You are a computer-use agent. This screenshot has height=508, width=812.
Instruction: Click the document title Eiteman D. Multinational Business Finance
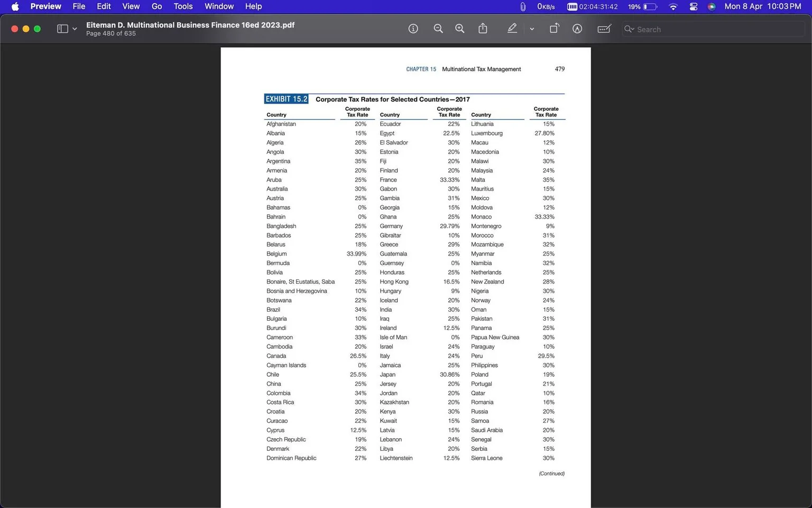point(190,25)
